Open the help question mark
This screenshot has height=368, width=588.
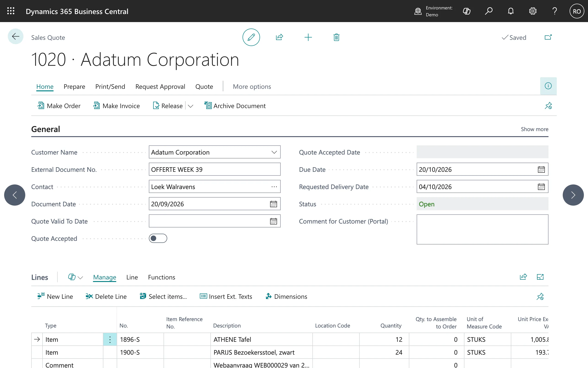(554, 11)
